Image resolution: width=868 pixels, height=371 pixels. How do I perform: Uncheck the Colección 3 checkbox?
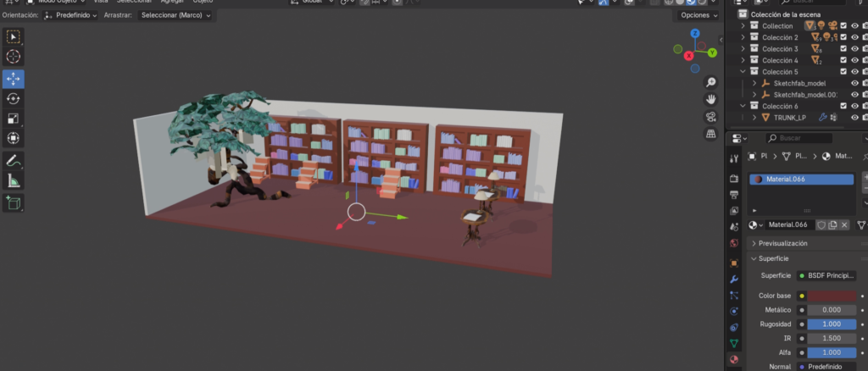click(843, 48)
